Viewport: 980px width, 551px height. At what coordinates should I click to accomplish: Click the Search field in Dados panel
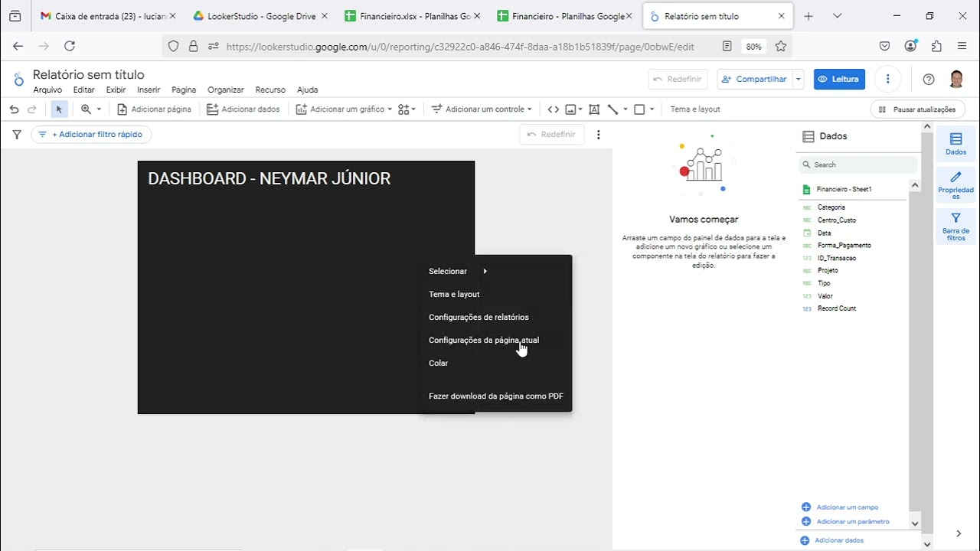click(857, 165)
